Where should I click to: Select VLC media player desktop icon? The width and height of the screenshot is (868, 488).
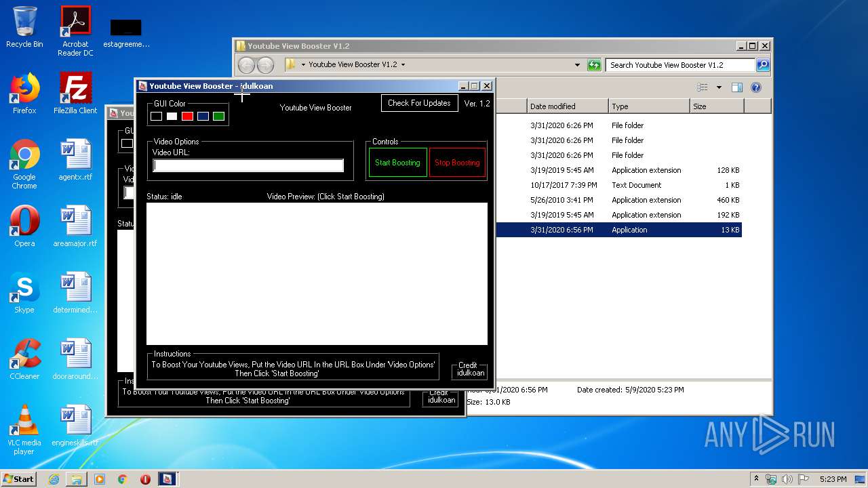click(24, 430)
